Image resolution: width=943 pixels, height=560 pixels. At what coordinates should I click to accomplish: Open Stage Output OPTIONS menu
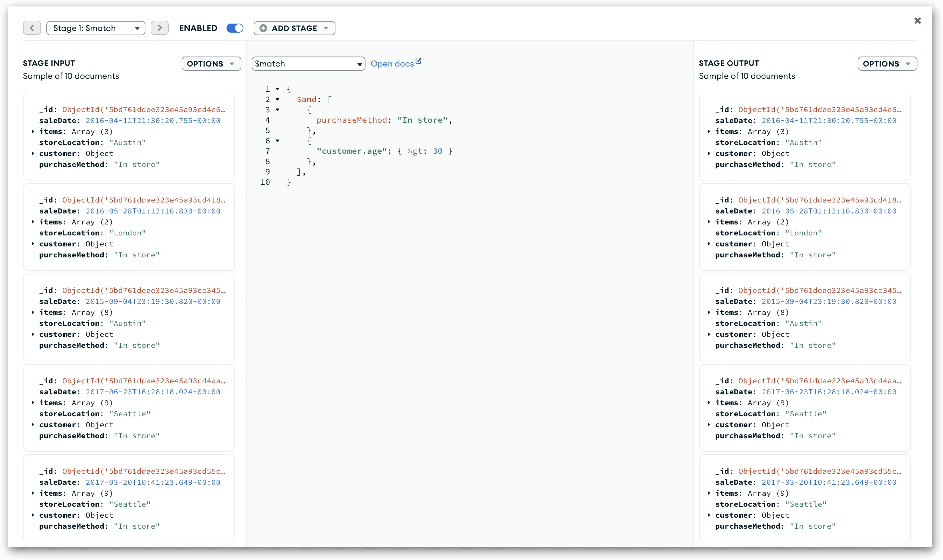887,64
